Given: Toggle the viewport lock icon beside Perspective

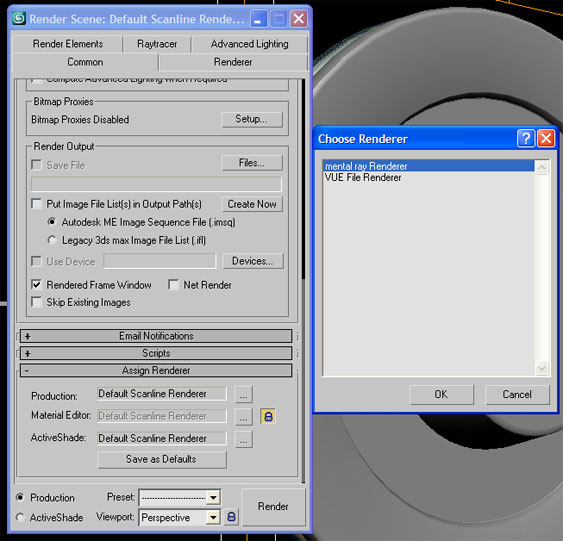Looking at the screenshot, I should click(x=232, y=517).
